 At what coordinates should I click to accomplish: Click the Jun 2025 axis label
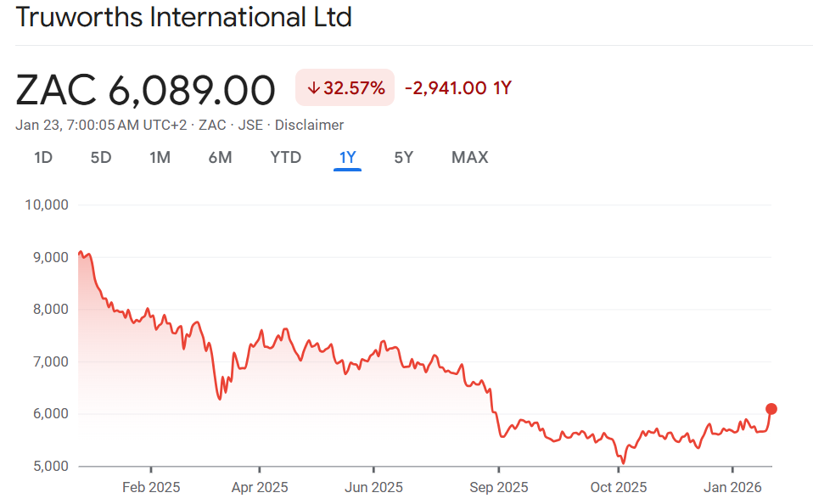coord(373,487)
